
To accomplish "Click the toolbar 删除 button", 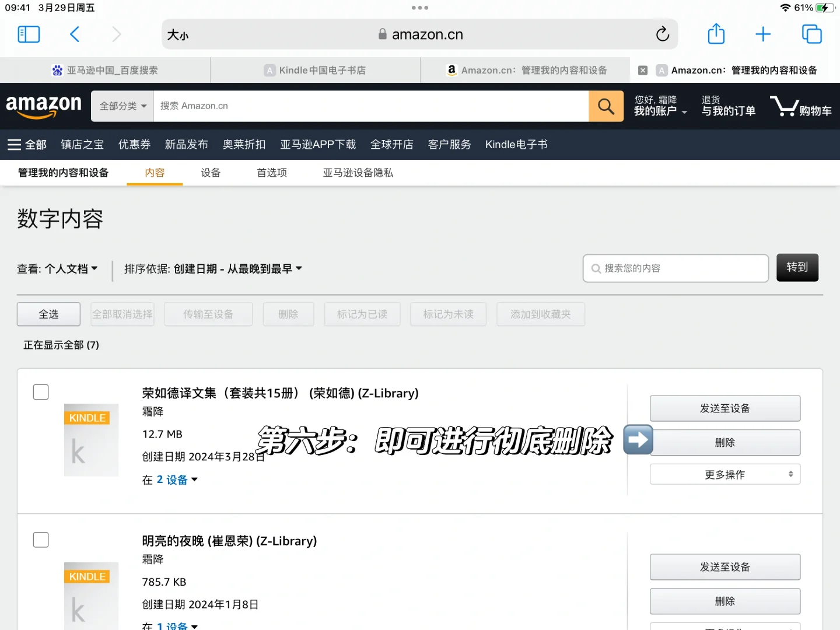I will [288, 314].
